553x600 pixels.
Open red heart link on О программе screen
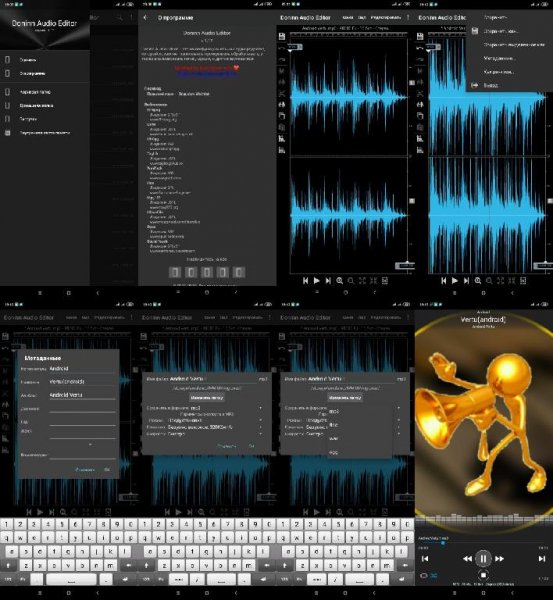207,68
